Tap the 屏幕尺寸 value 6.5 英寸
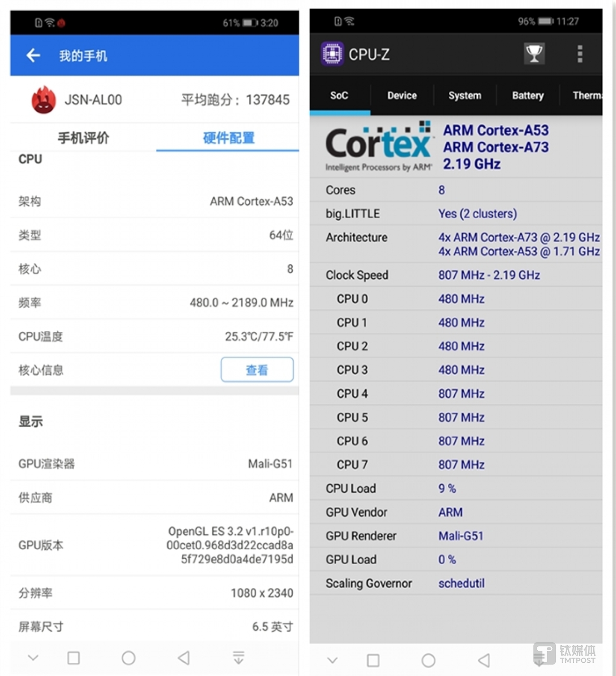Screen dimensions: 616x676 click(272, 627)
